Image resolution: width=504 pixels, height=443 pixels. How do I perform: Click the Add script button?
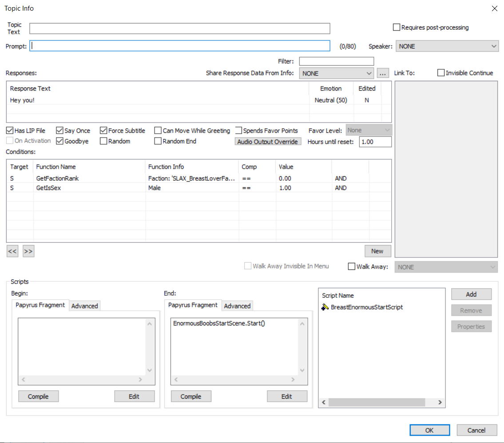pos(471,294)
